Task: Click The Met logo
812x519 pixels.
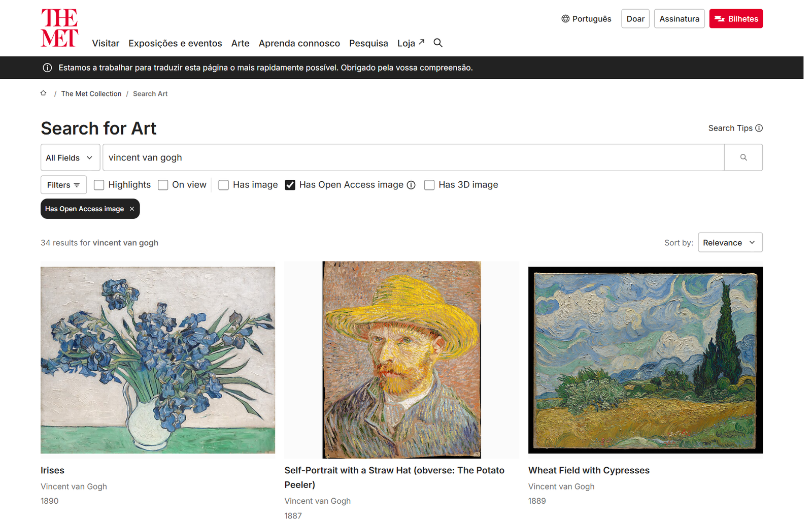Action: click(x=59, y=28)
